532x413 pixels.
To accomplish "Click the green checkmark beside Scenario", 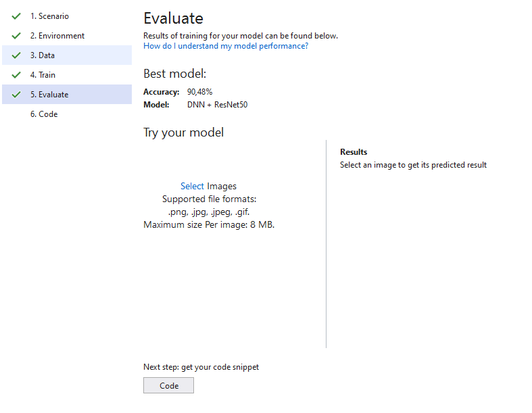I will pyautogui.click(x=16, y=16).
